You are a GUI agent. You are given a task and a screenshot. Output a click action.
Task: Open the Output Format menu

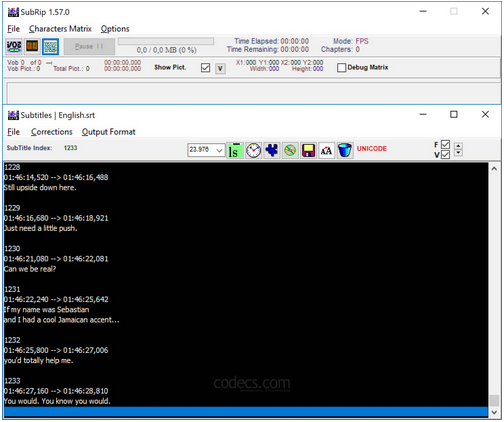point(109,132)
